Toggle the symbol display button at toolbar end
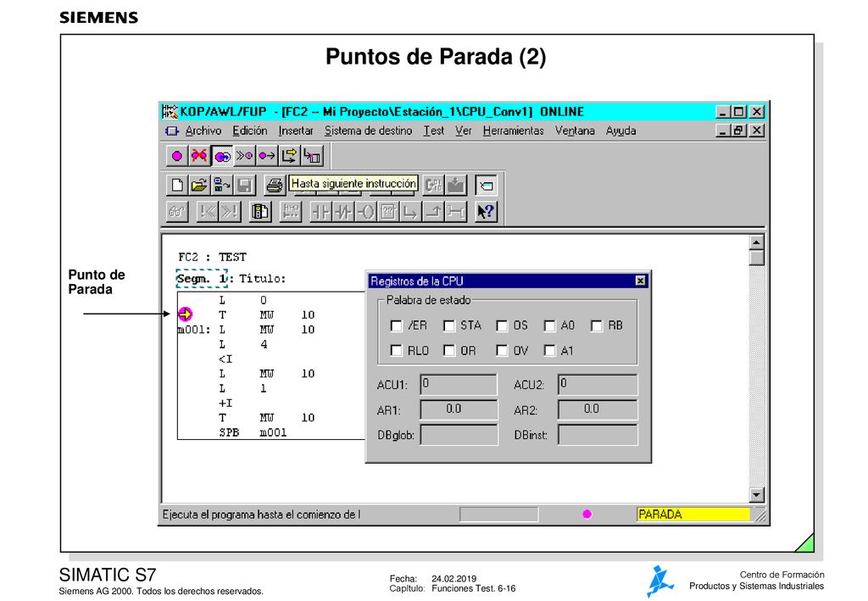This screenshot has height=601, width=868. pos(486,185)
